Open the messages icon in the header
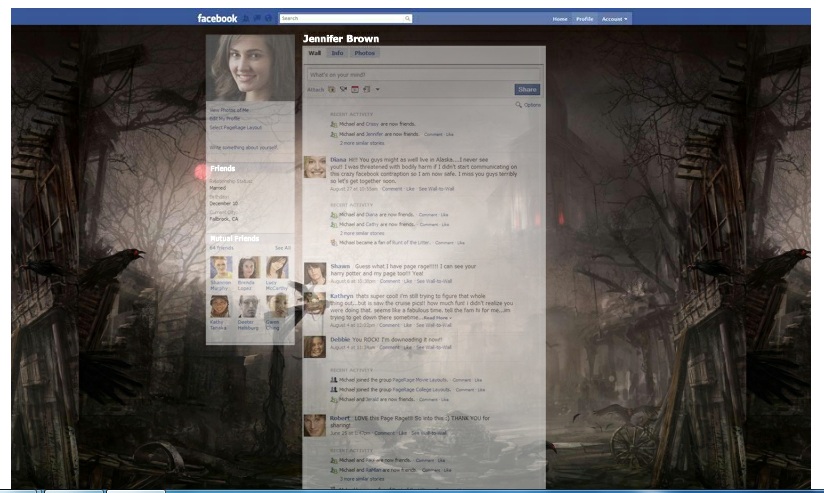 click(x=257, y=18)
